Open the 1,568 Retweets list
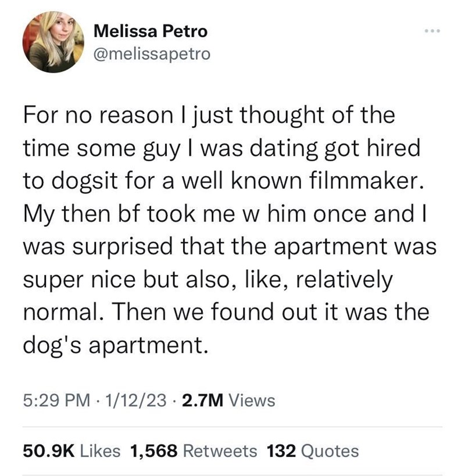This screenshot has height=476, width=465. 195,450
